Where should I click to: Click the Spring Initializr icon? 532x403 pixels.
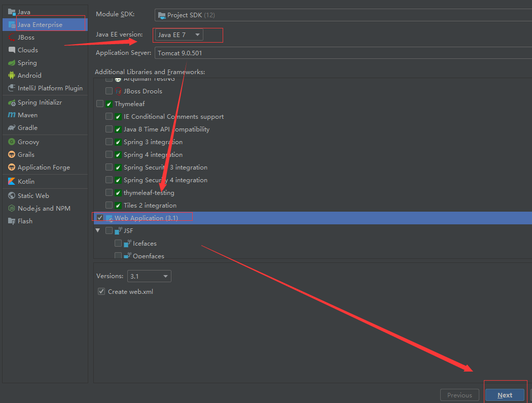pyautogui.click(x=12, y=103)
